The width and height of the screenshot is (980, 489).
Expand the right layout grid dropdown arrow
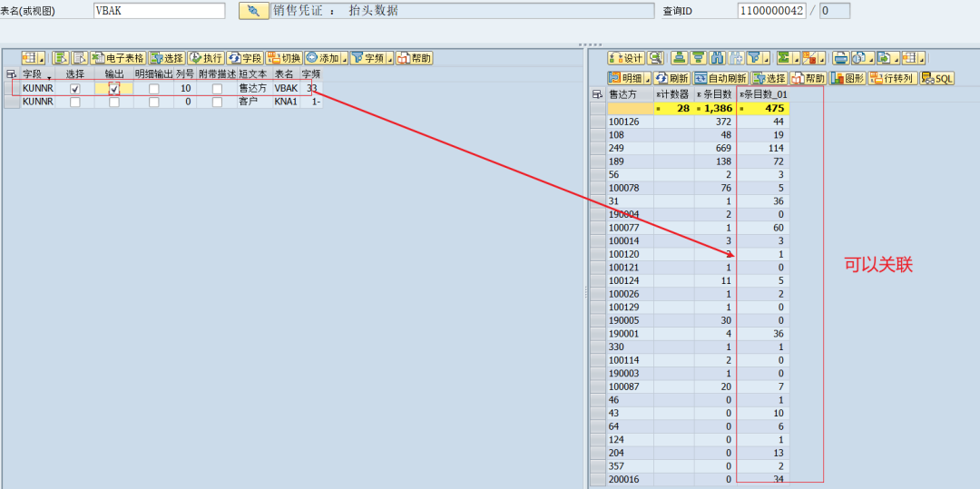coord(922,58)
